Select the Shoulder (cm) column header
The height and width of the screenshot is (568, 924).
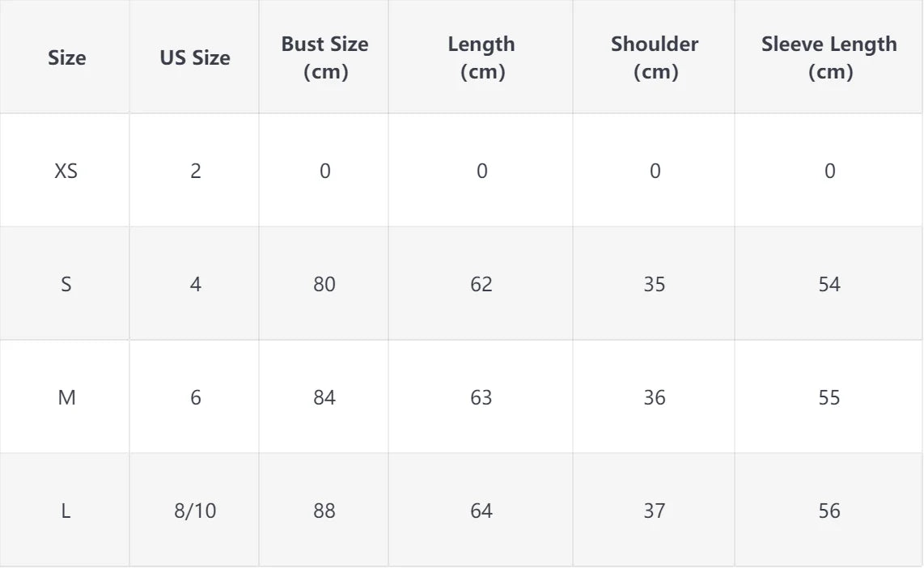point(655,57)
